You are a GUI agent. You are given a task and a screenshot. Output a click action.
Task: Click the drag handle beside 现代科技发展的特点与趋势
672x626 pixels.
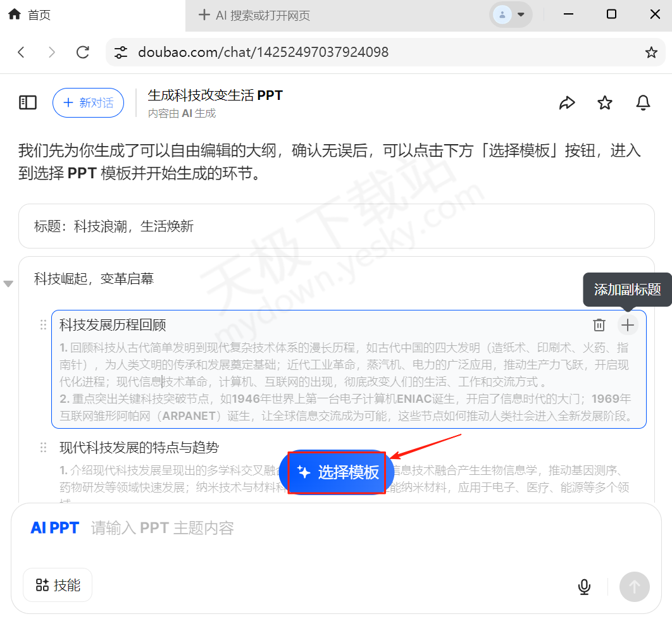(x=43, y=447)
